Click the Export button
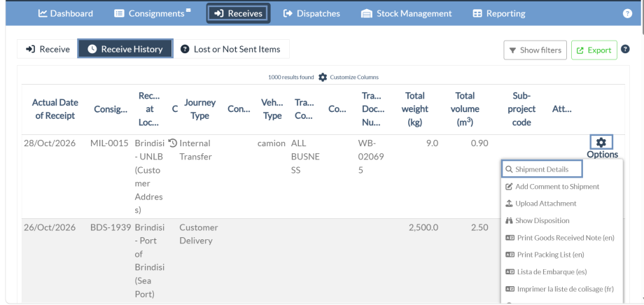644x305 pixels. pos(594,50)
